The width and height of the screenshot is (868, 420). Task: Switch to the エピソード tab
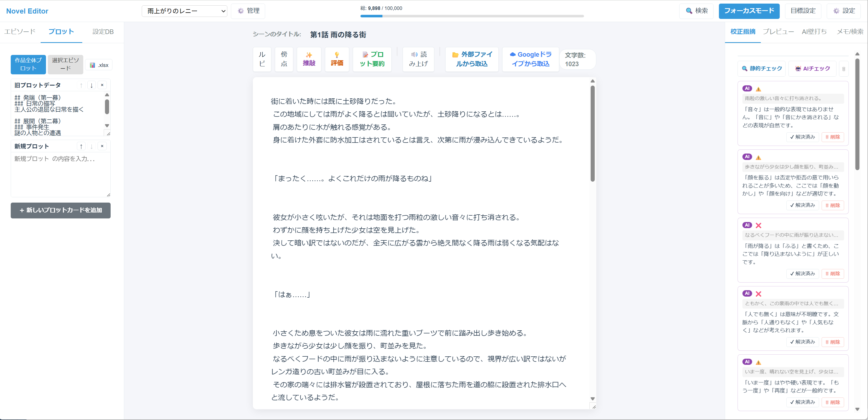tap(20, 32)
